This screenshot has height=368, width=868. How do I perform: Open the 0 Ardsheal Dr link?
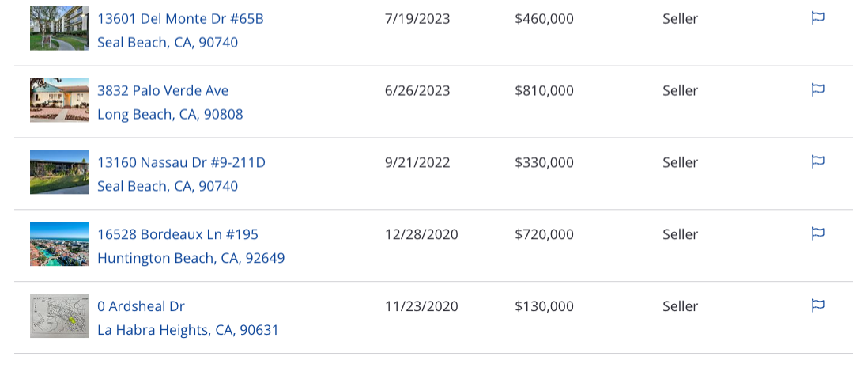click(142, 306)
